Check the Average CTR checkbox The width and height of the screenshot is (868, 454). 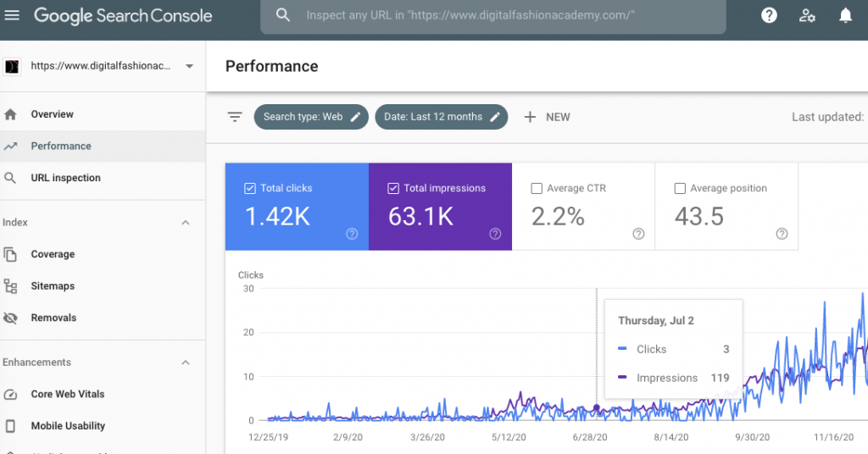537,189
